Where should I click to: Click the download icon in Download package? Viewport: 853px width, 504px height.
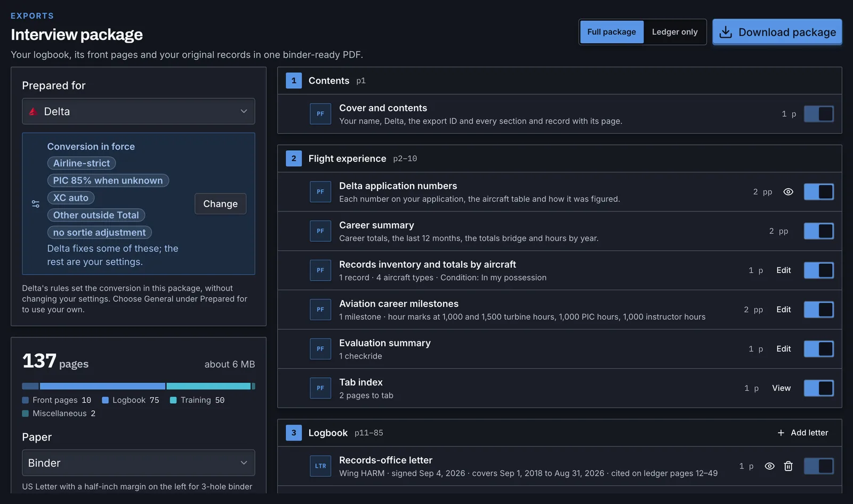pos(726,32)
